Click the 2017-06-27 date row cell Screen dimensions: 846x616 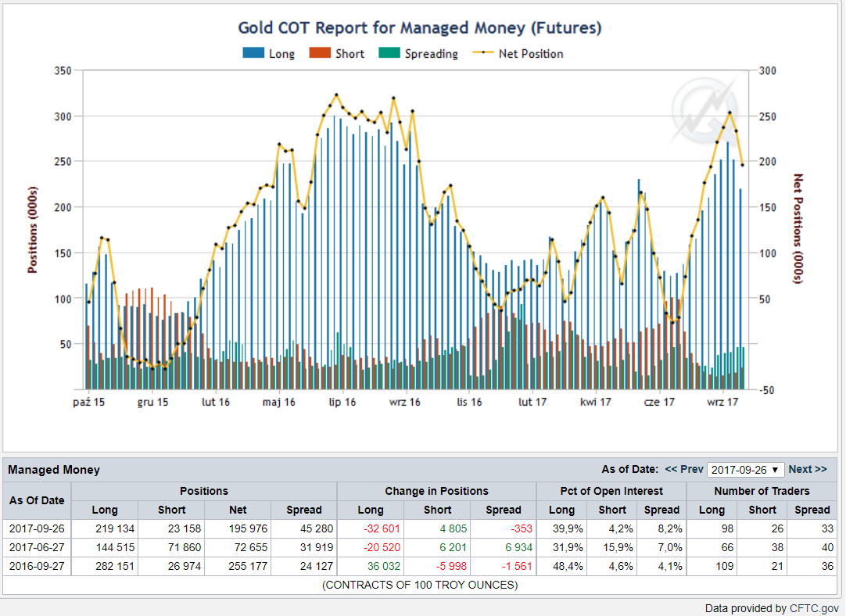coord(37,547)
